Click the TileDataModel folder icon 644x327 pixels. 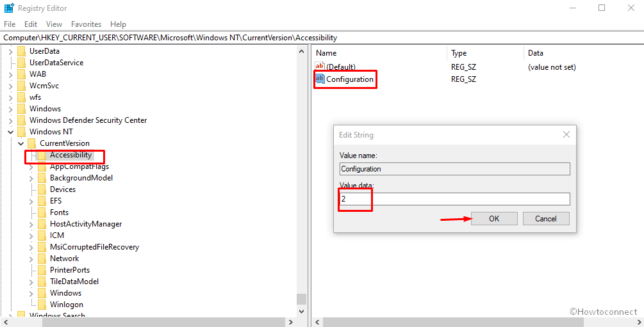(42, 281)
